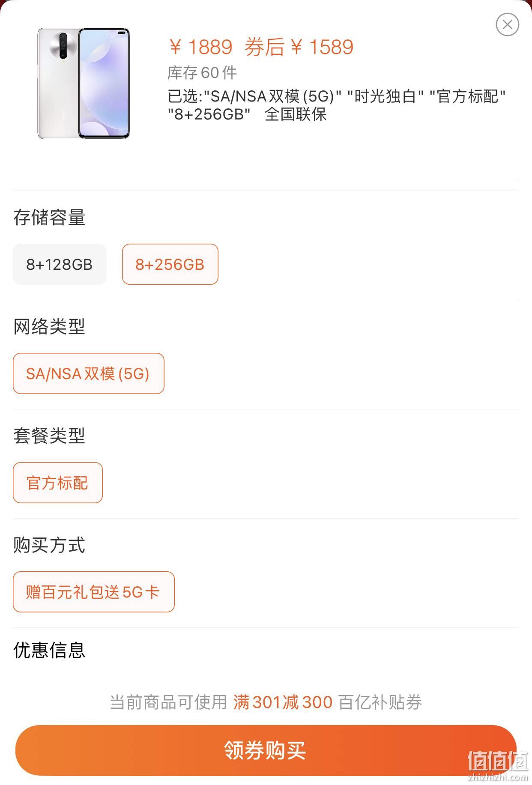
Task: Open the white phone product thumbnail
Action: pos(84,84)
